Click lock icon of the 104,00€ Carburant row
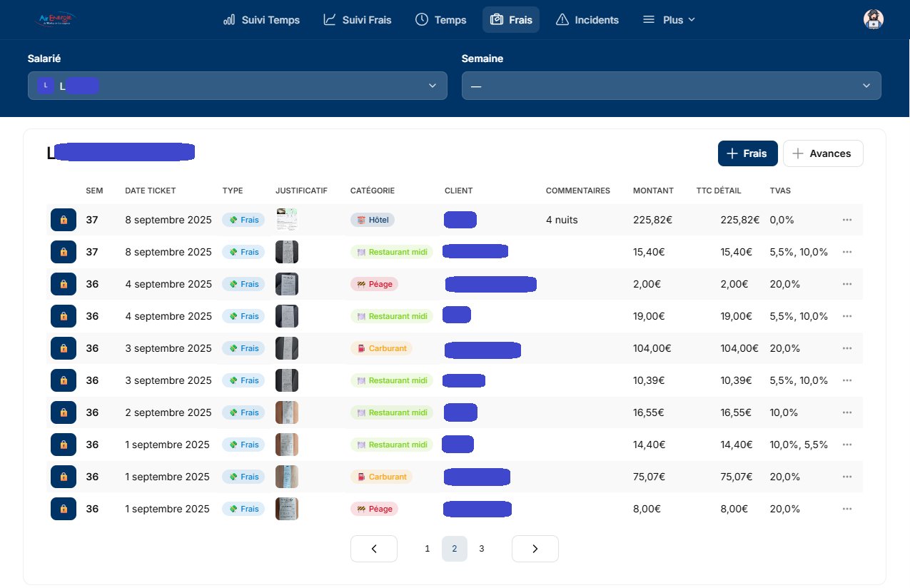 pyautogui.click(x=64, y=348)
